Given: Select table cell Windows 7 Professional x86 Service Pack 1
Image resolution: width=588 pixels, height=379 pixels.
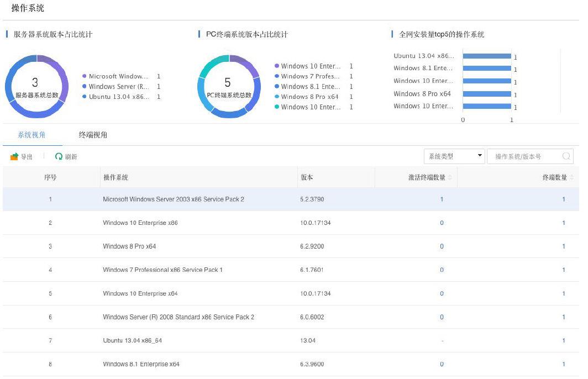Looking at the screenshot, I should 162,270.
